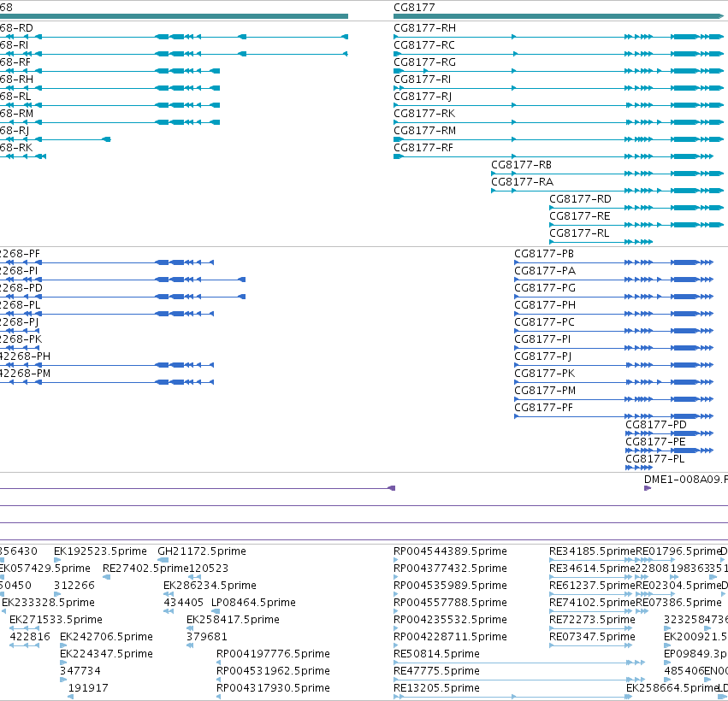Open the CG8177-RK transcript label
This screenshot has width=728, height=701.
424,114
